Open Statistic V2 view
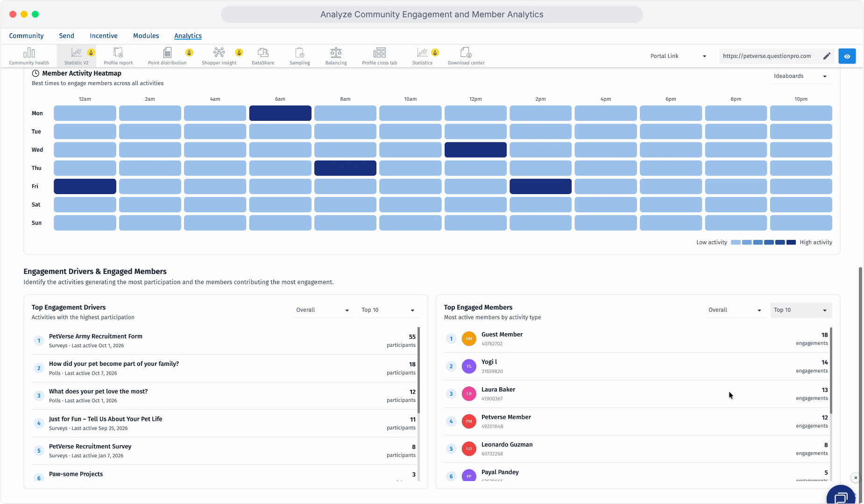 (77, 56)
